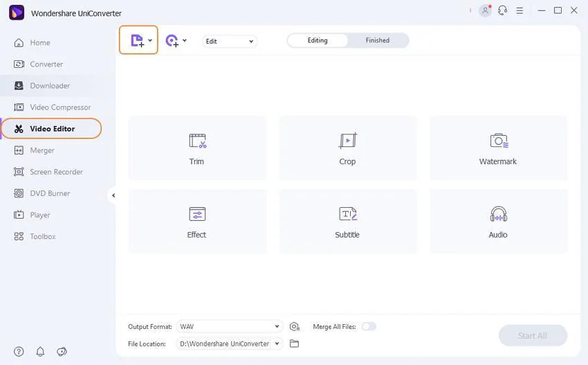This screenshot has height=365, width=588.
Task: Expand the Add Files dropdown arrow
Action: [x=150, y=40]
